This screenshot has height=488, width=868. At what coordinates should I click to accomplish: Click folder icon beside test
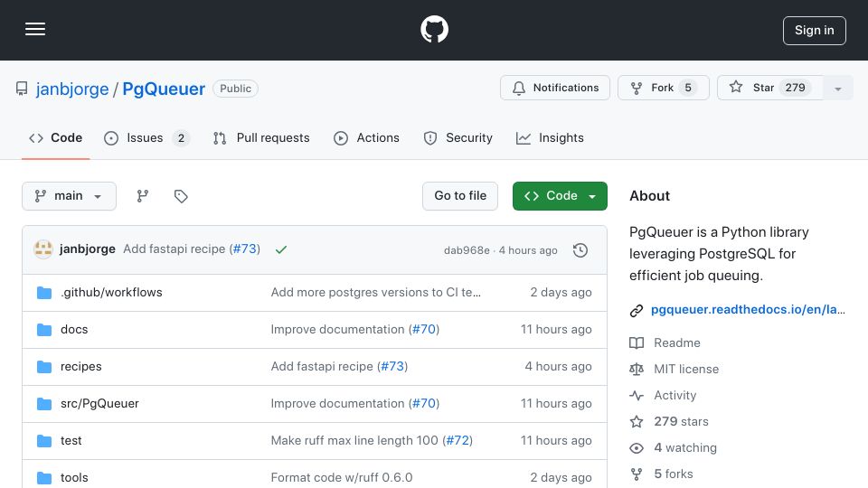tap(44, 441)
